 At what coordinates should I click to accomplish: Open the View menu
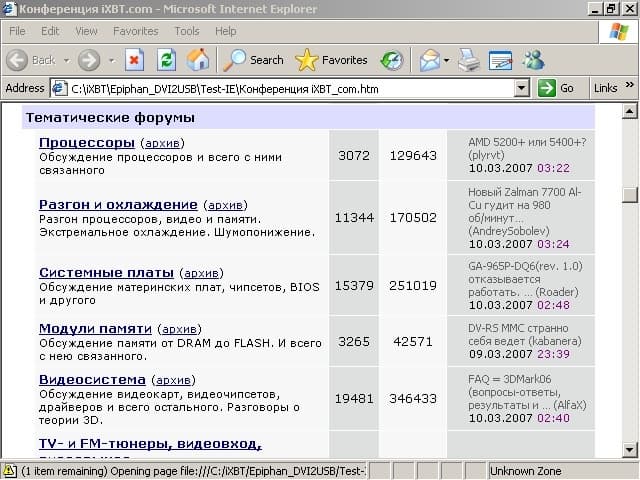(86, 31)
